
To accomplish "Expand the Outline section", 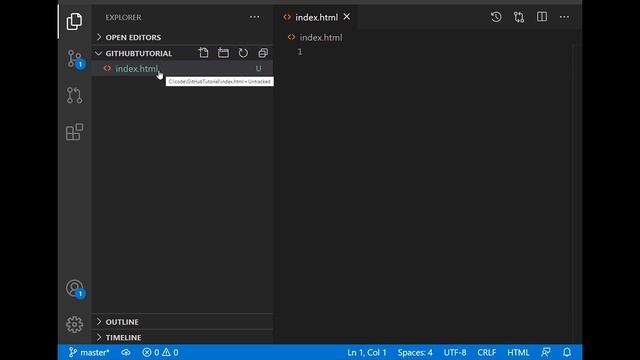I will [x=182, y=322].
